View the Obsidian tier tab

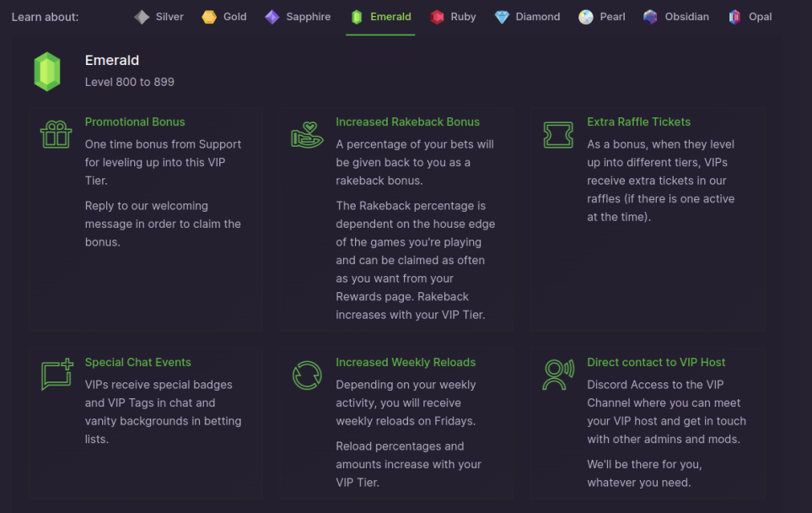point(675,17)
